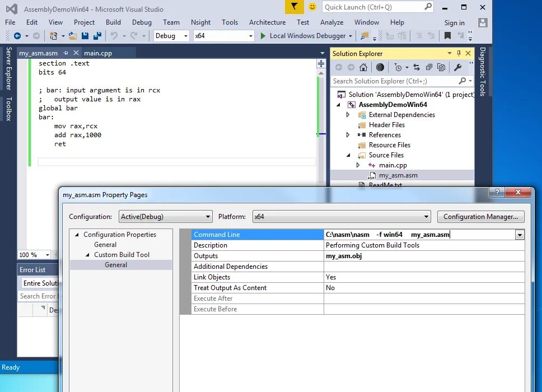Click the New Project toolbar icon
Viewport: 542px width, 392px height.
pos(53,36)
